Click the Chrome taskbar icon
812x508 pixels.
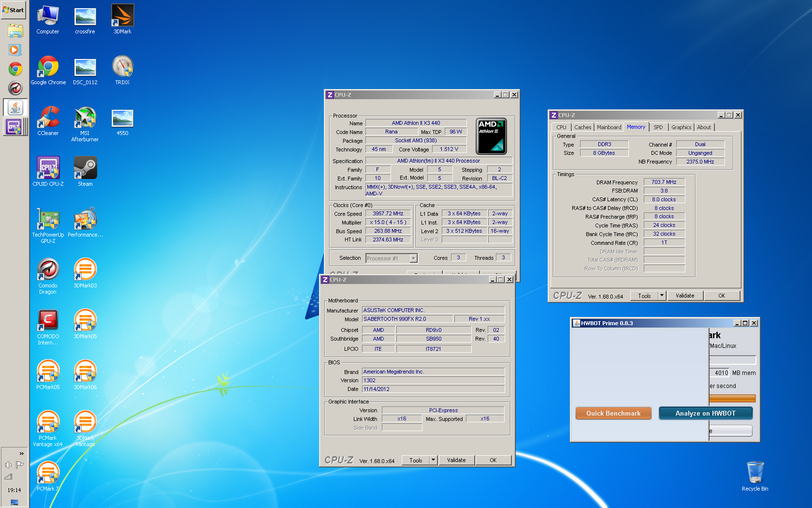pyautogui.click(x=15, y=69)
